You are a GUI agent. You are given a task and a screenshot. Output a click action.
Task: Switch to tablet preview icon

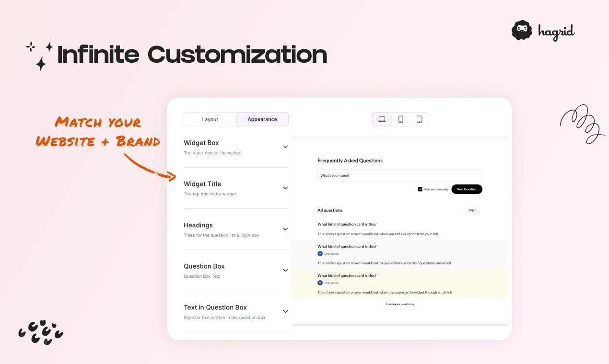coord(419,119)
